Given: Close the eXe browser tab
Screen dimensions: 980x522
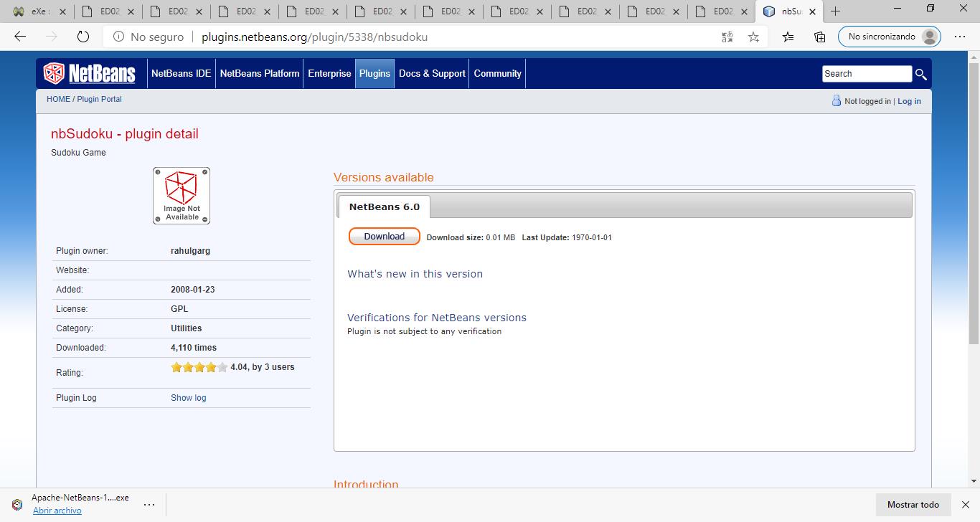Looking at the screenshot, I should (x=62, y=11).
